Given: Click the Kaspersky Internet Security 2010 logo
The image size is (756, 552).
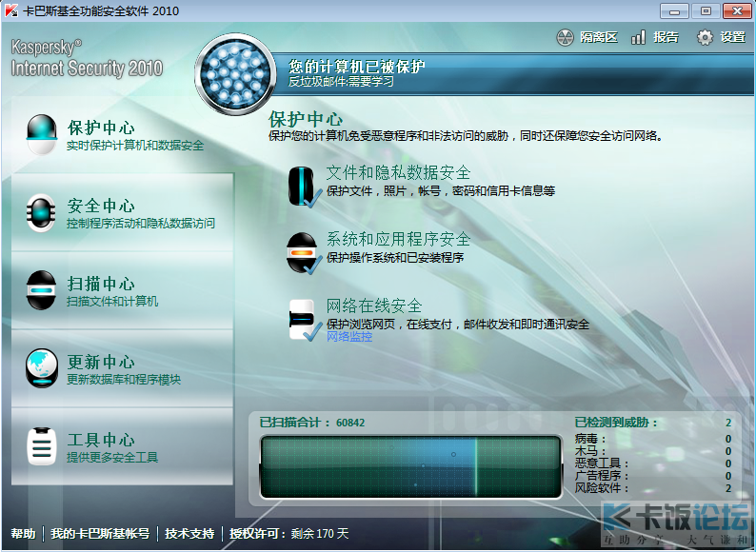Looking at the screenshot, I should coord(87,59).
